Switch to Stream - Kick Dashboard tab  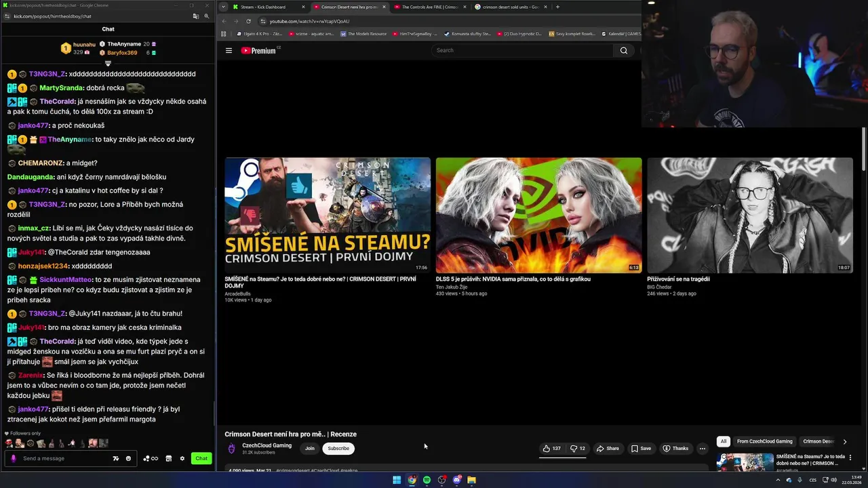263,7
